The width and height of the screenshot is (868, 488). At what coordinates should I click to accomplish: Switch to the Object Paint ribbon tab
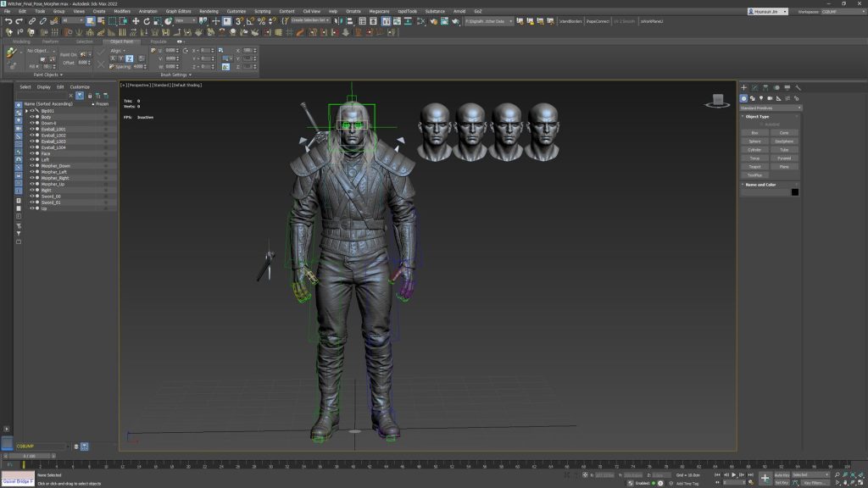click(121, 42)
